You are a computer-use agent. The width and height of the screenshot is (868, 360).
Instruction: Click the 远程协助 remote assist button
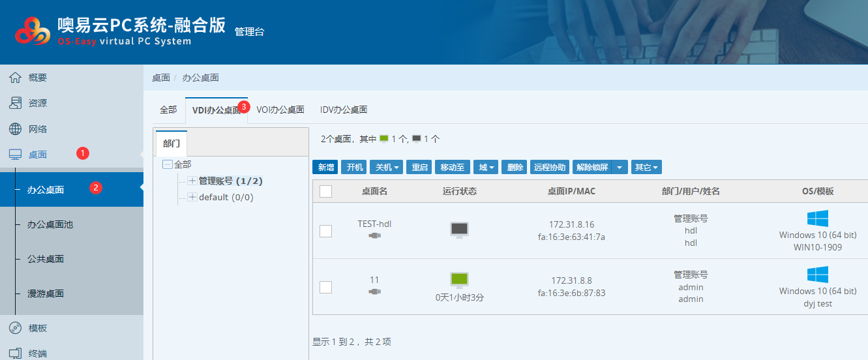[550, 168]
